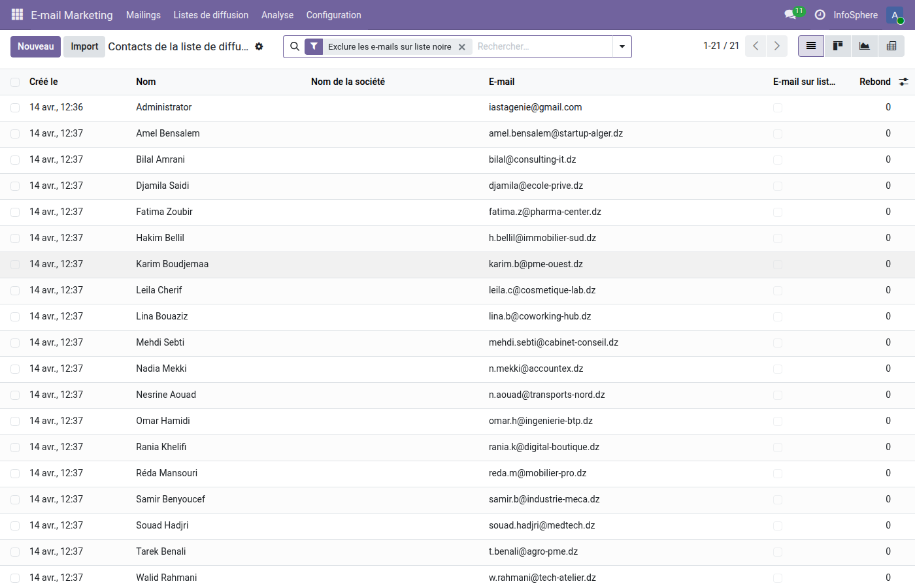915x588 pixels.
Task: Go to the previous records page
Action: (x=755, y=46)
